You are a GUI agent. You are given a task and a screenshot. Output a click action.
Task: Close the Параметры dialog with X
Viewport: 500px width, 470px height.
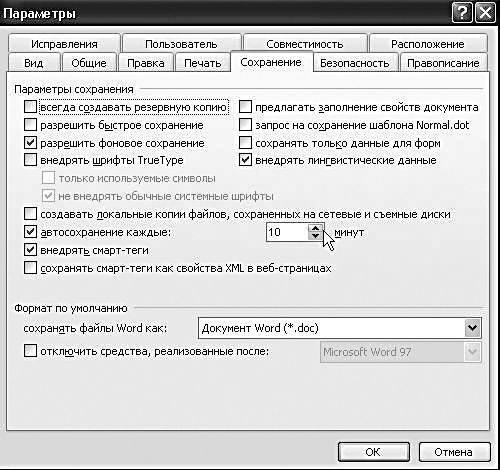[485, 14]
